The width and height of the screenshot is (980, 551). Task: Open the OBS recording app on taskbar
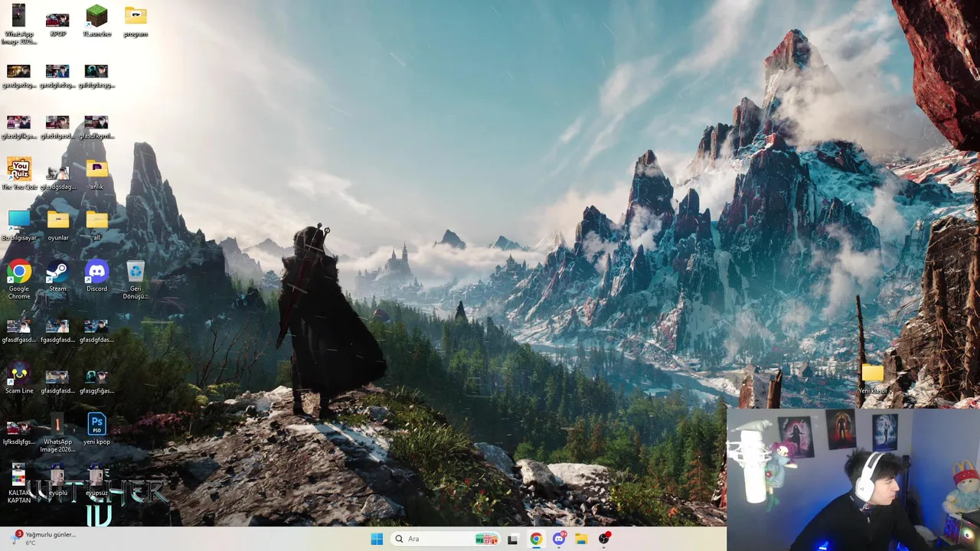[x=604, y=539]
